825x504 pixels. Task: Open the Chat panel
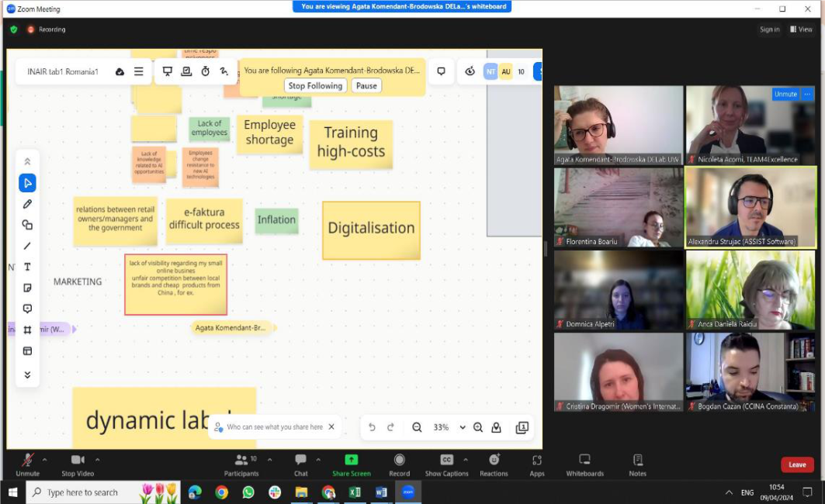pyautogui.click(x=301, y=464)
